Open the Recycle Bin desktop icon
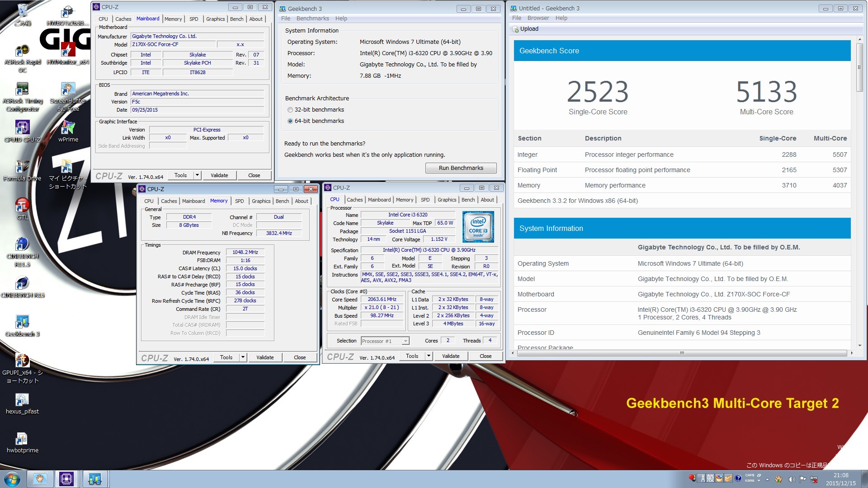The height and width of the screenshot is (488, 868). click(x=22, y=14)
